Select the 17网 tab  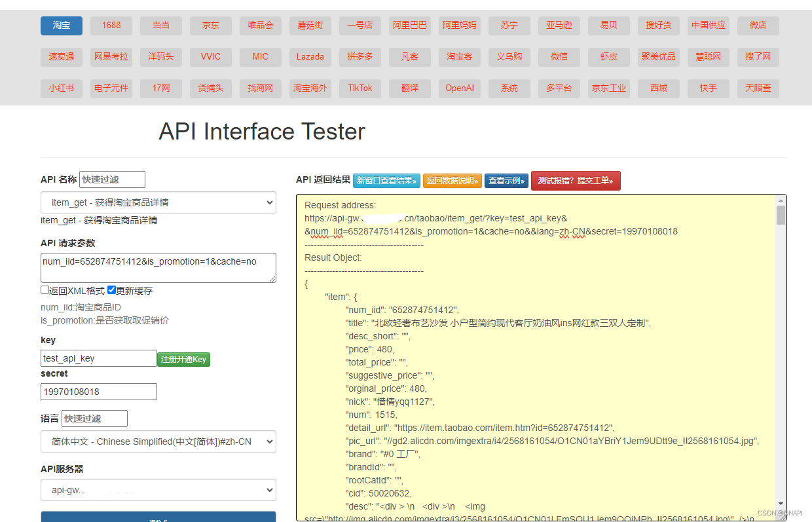161,88
